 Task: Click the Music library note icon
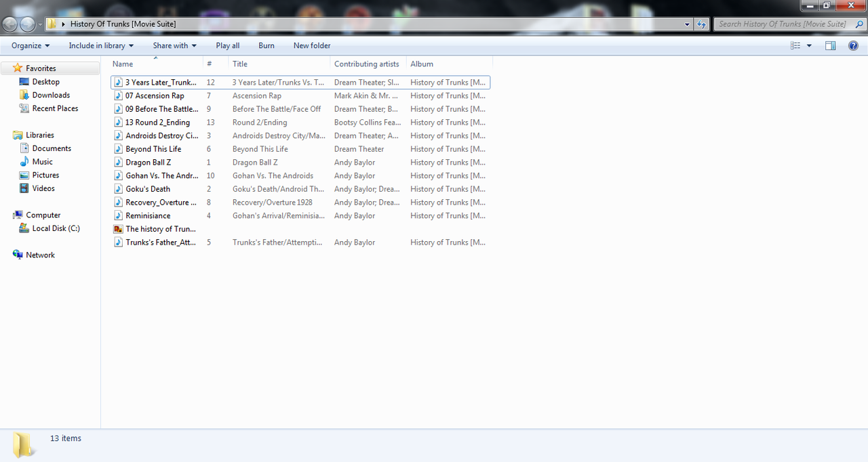(24, 162)
